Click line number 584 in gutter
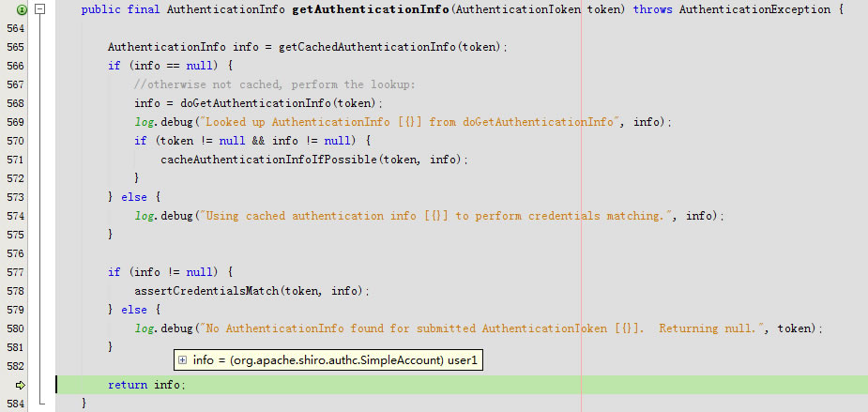The width and height of the screenshot is (868, 412). (16, 404)
